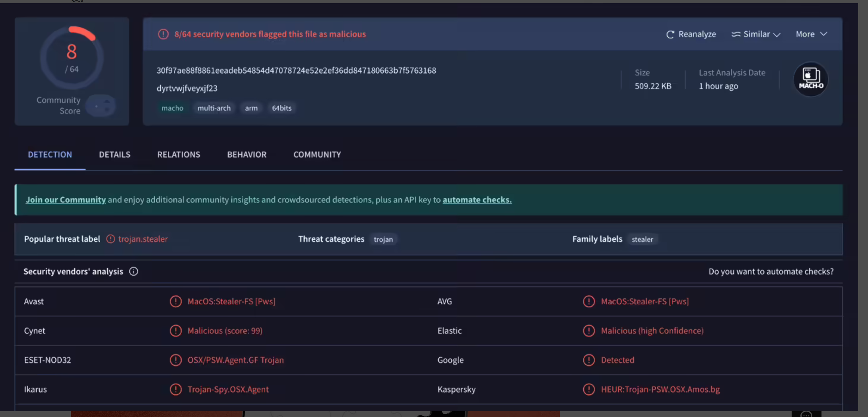This screenshot has height=417, width=868.
Task: Click the Reanalyze refresh icon
Action: pos(670,35)
